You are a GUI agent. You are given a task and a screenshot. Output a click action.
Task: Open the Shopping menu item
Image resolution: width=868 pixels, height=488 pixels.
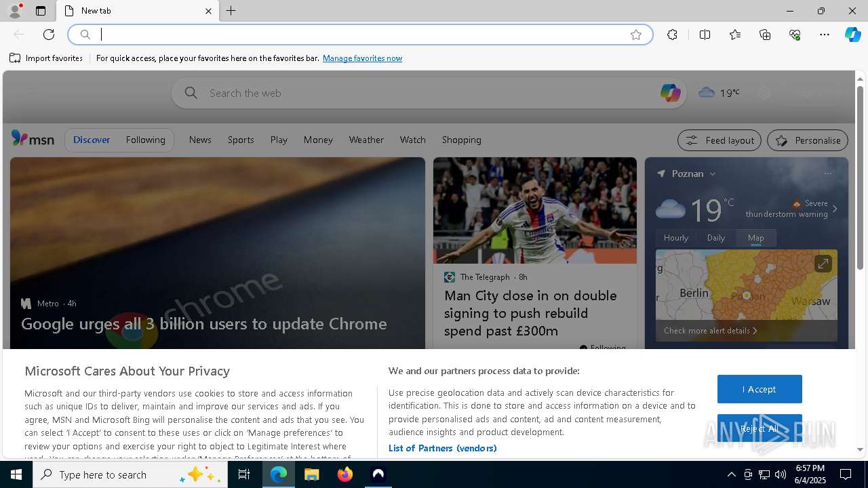point(461,140)
